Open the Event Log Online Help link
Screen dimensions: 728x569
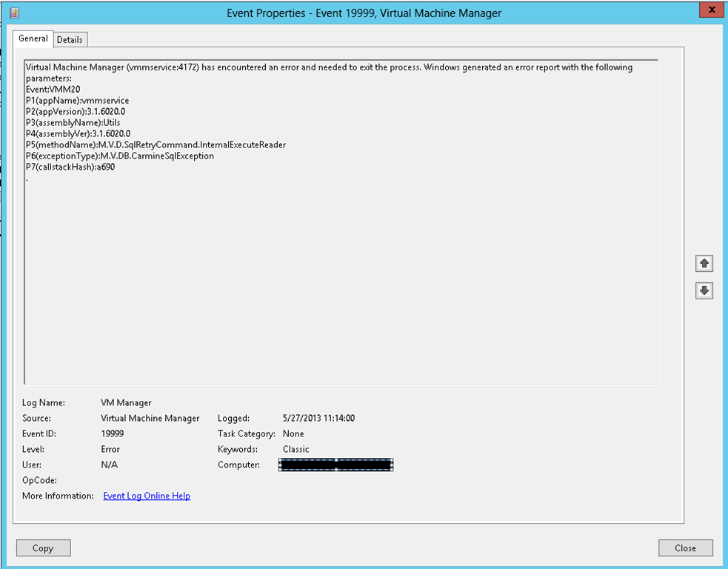[x=147, y=496]
